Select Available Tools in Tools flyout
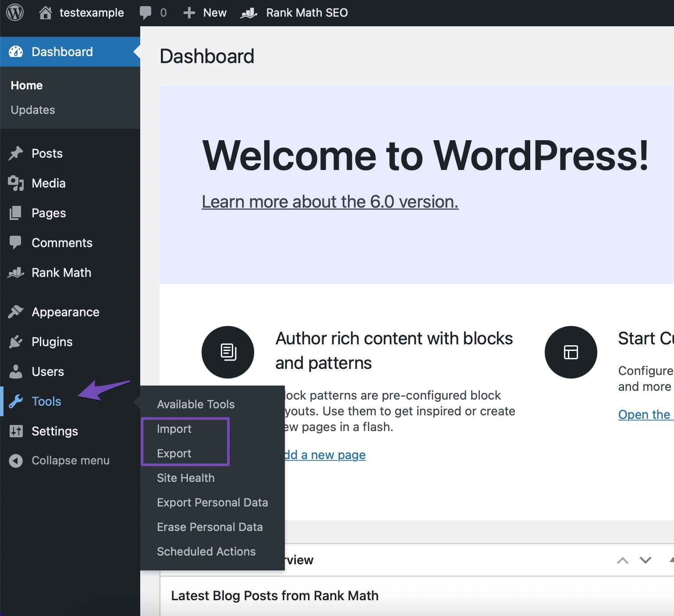This screenshot has width=674, height=616. (x=196, y=404)
